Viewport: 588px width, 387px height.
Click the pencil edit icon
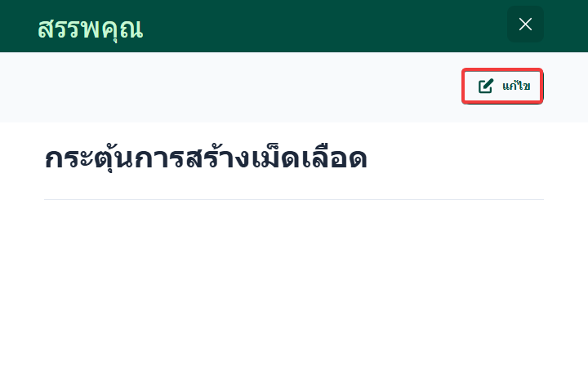(486, 86)
